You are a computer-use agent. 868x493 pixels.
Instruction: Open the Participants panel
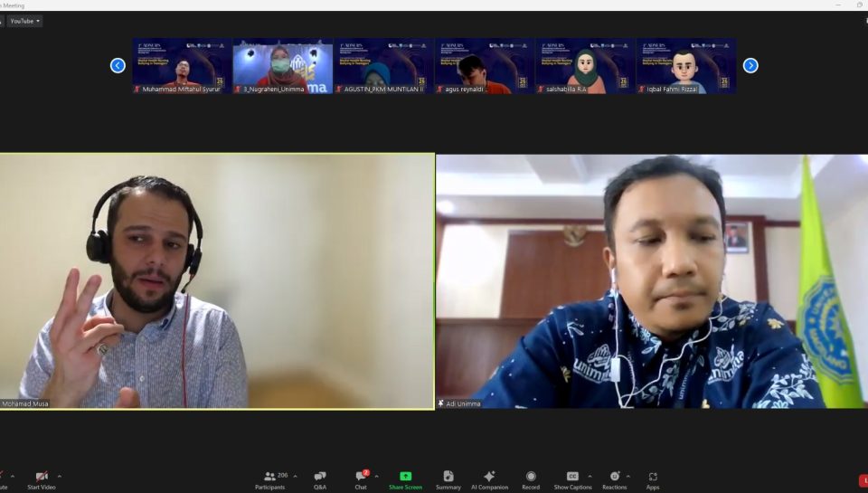click(x=269, y=479)
